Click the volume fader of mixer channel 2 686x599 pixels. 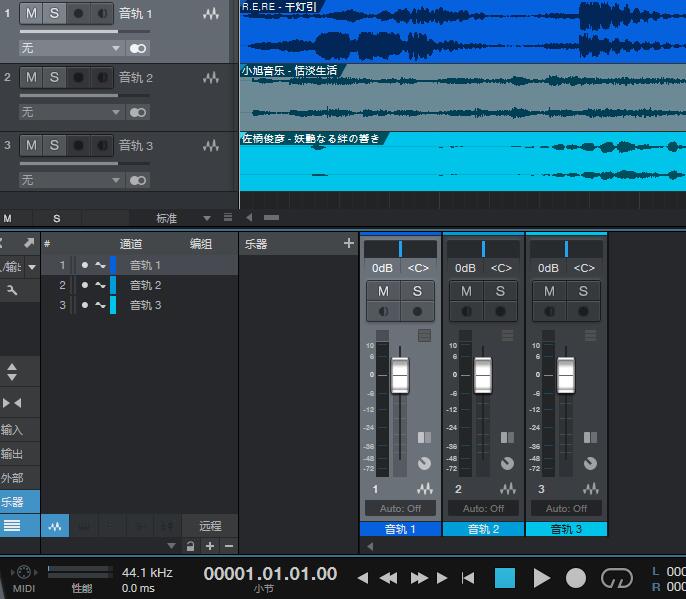(x=483, y=375)
